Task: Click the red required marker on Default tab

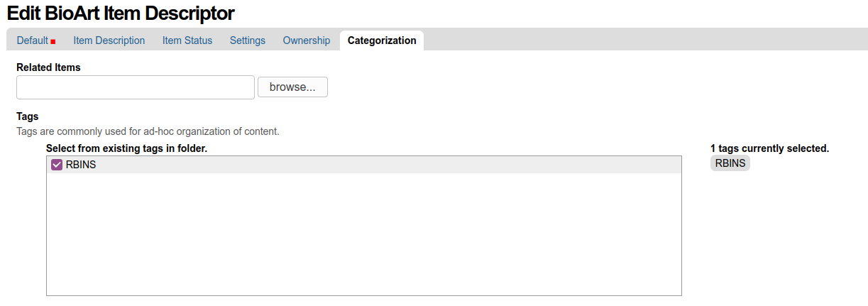Action: (x=53, y=42)
